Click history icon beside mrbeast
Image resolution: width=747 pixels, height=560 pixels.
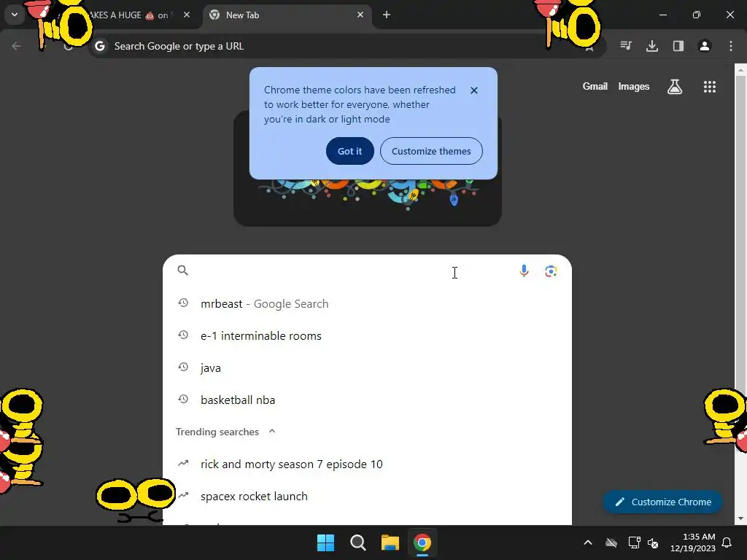(x=183, y=303)
